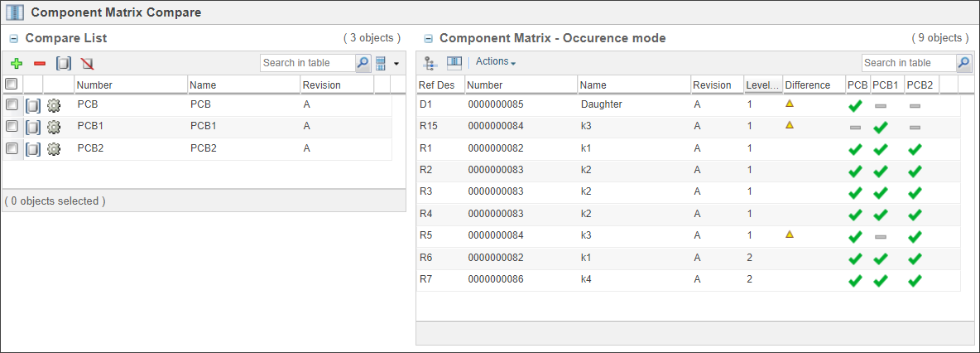Click PCB1 dash icon in R5 row
Viewport: 980px width, 353px height.
pyautogui.click(x=881, y=237)
